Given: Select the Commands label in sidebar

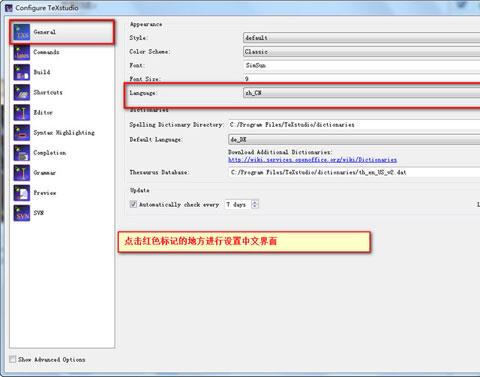Looking at the screenshot, I should click(46, 52).
